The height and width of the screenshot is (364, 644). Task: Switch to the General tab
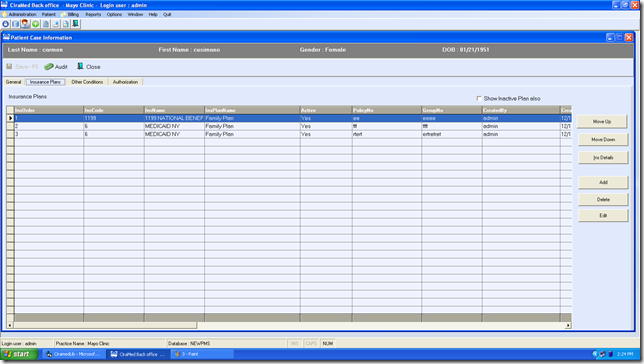click(x=13, y=82)
